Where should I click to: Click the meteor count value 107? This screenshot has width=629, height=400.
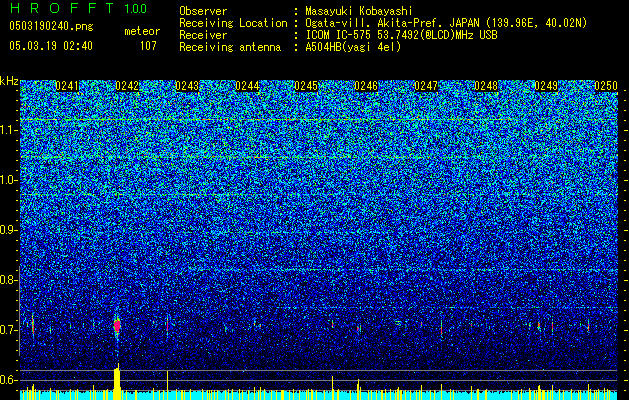pos(148,46)
